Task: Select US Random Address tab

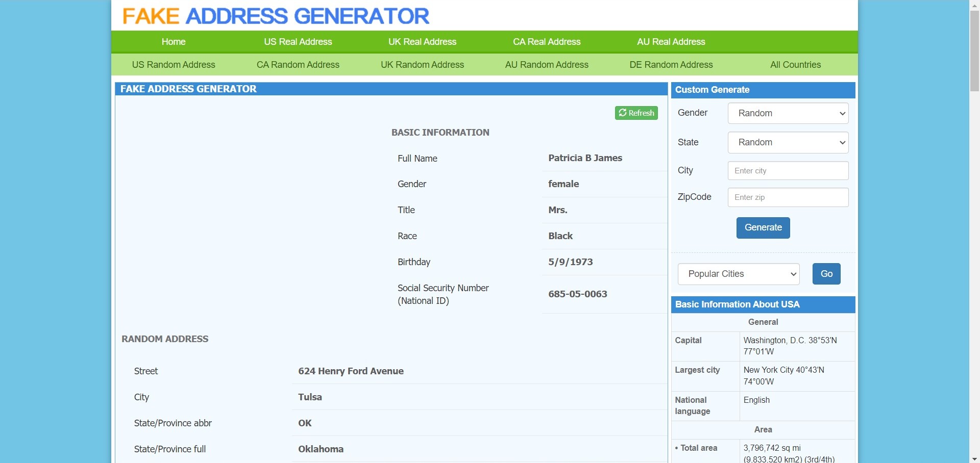Action: 174,65
